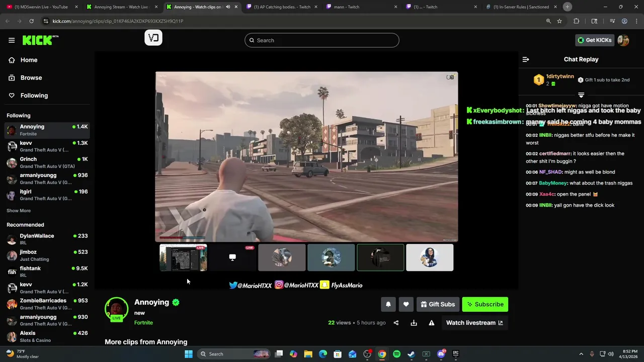Open Epic Games Launcher from taskbar
Image resolution: width=644 pixels, height=362 pixels.
456,354
